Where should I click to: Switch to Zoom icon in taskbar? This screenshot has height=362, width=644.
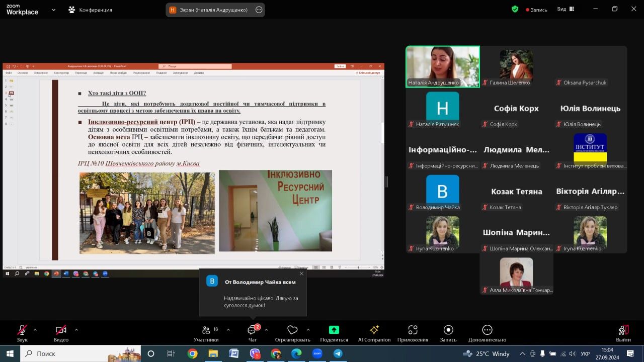tap(317, 353)
